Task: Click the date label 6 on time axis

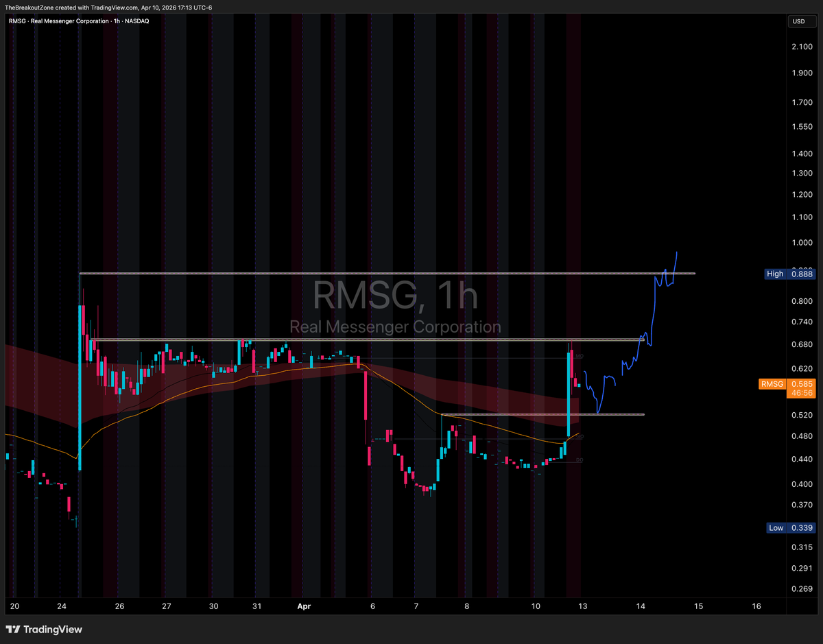Action: pos(372,606)
